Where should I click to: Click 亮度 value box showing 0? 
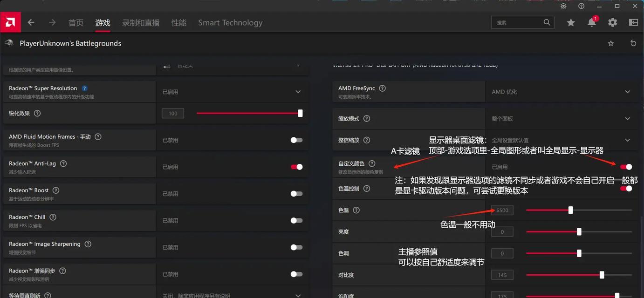(x=502, y=231)
